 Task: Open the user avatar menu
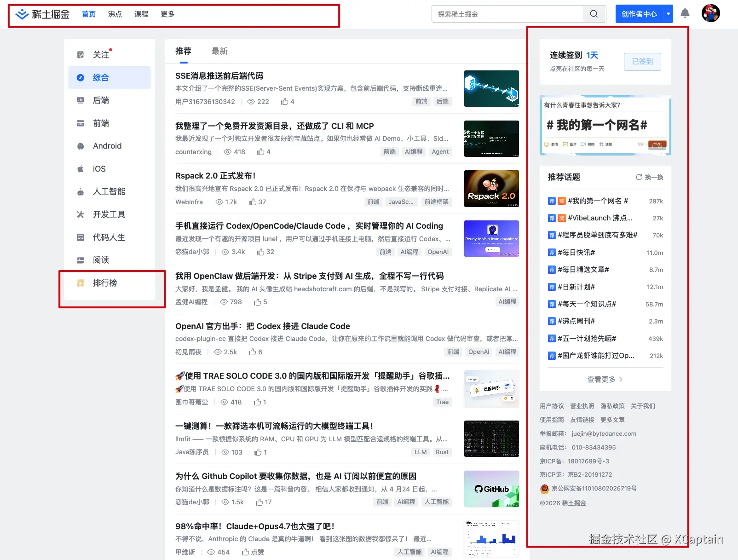710,13
